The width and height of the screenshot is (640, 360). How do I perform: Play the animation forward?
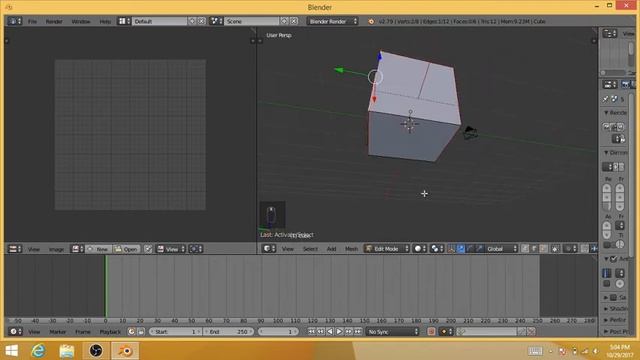click(x=339, y=332)
